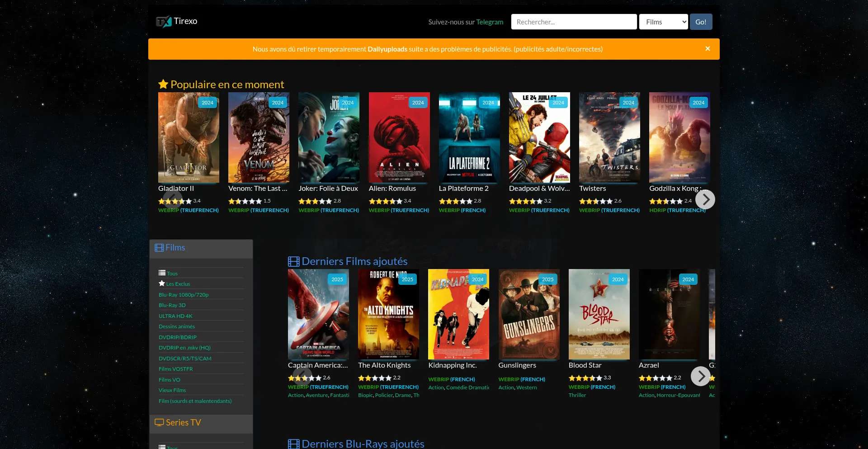Screen dimensions: 868x449
Task: Choose the Western genre under Gunslingers
Action: [527, 388]
